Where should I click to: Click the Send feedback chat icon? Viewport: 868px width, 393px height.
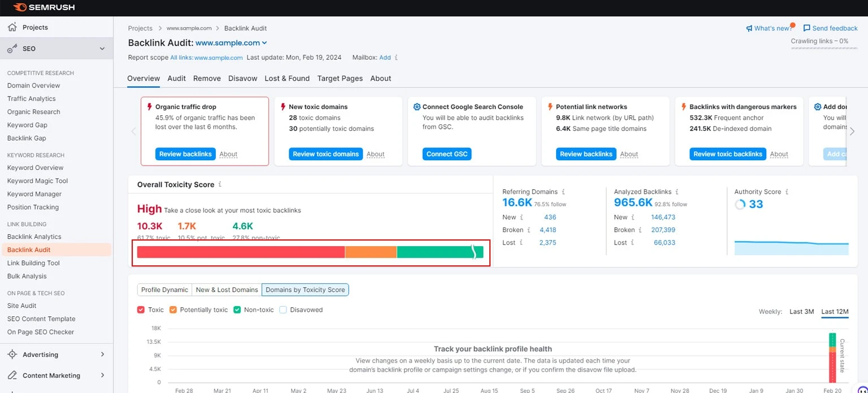tap(806, 28)
